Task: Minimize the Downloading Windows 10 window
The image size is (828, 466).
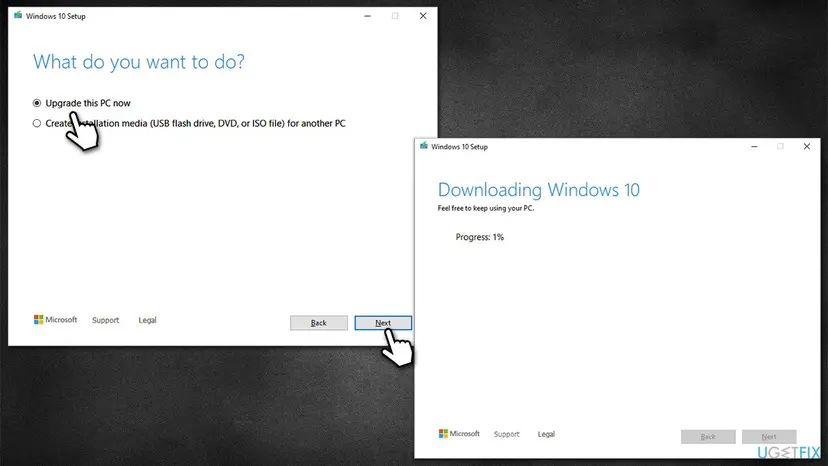Action: tap(754, 146)
